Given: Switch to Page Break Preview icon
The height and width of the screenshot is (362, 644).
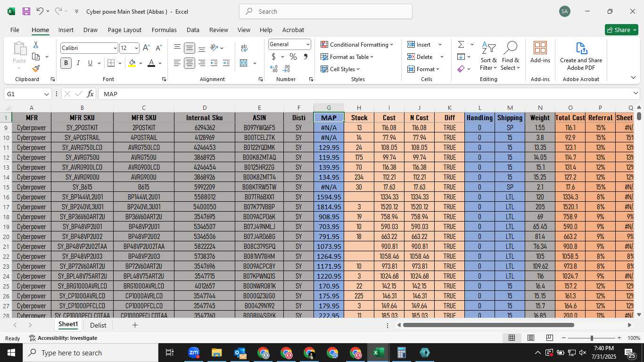Looking at the screenshot, I should click(x=550, y=338).
